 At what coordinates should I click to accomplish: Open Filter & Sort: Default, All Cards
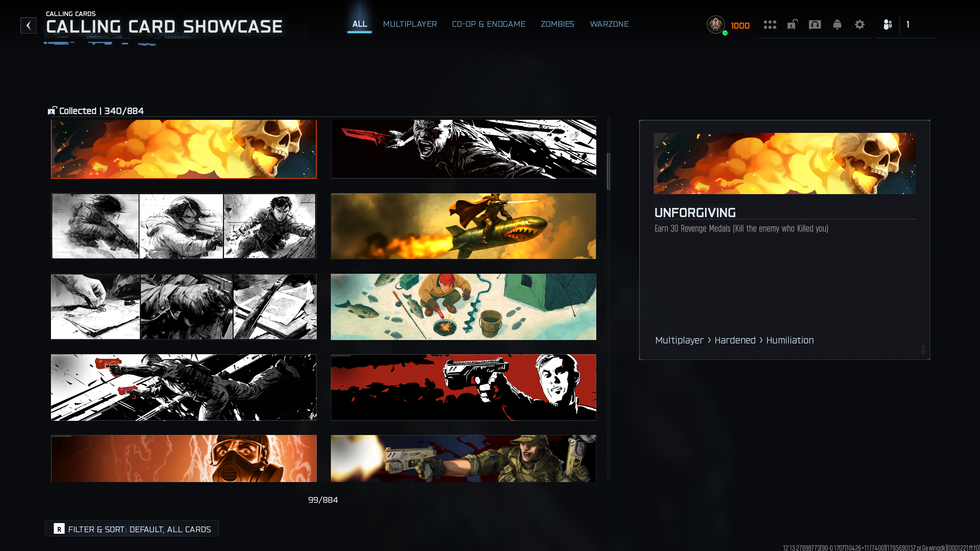click(x=132, y=529)
